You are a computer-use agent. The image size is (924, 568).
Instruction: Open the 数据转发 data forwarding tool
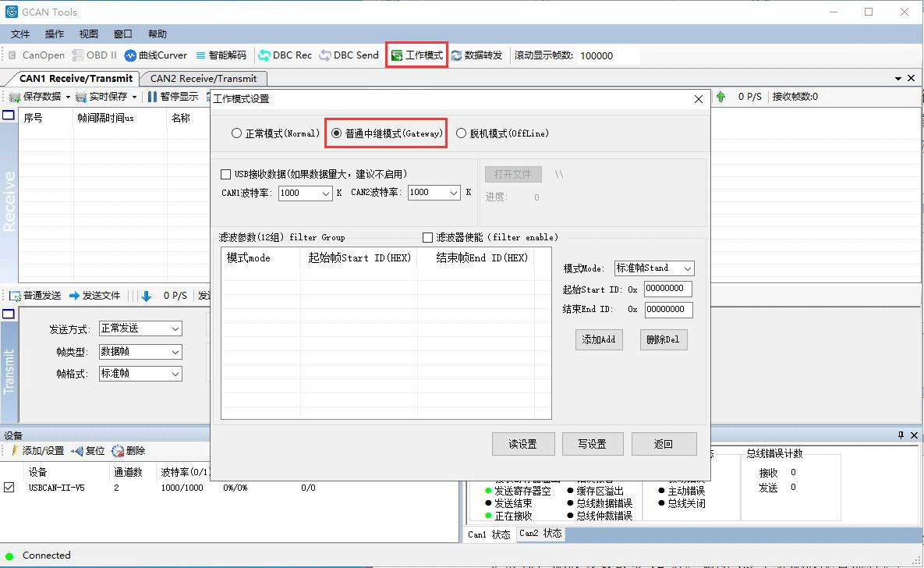(x=476, y=55)
